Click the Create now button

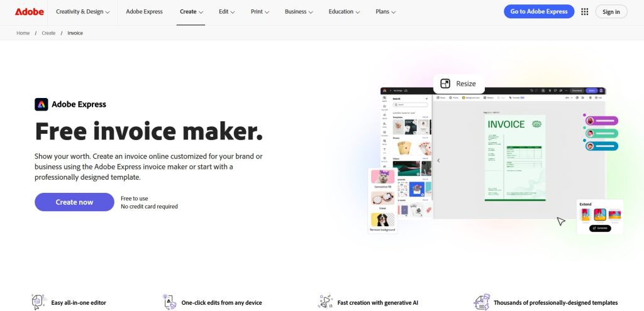[x=74, y=202]
